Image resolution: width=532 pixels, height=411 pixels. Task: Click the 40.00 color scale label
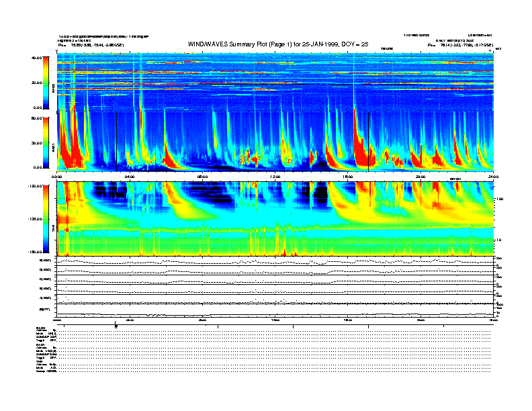click(x=36, y=58)
